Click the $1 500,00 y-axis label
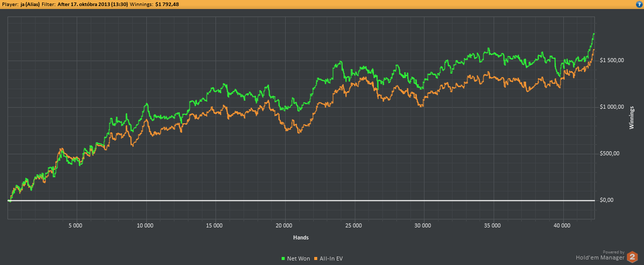 click(611, 60)
